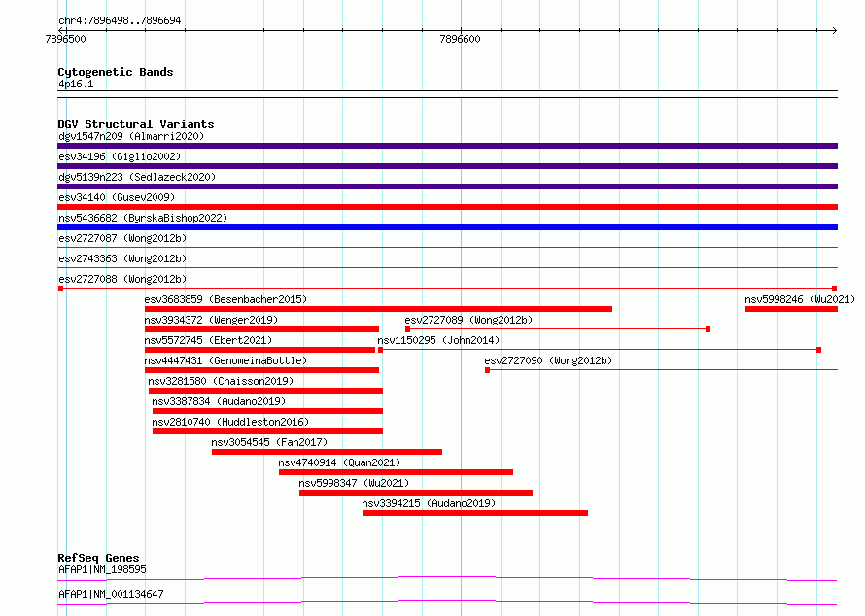The image size is (865, 616).
Task: Click the 7896500 ruler position label
Action: coord(66,39)
